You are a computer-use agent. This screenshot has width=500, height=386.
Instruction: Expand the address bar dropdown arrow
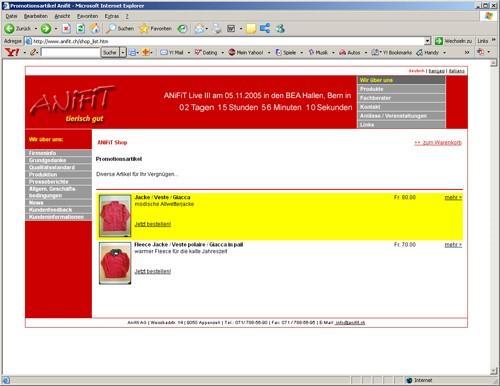[428, 41]
